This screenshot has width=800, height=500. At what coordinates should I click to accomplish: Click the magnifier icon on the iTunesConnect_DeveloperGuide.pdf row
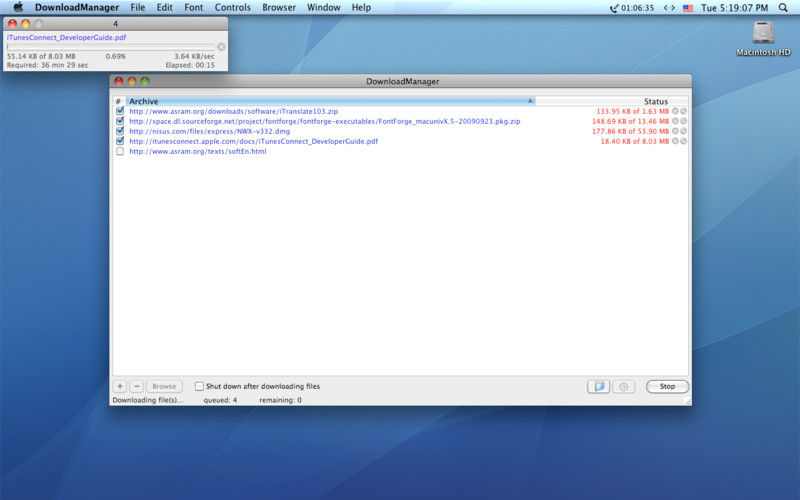pos(683,141)
